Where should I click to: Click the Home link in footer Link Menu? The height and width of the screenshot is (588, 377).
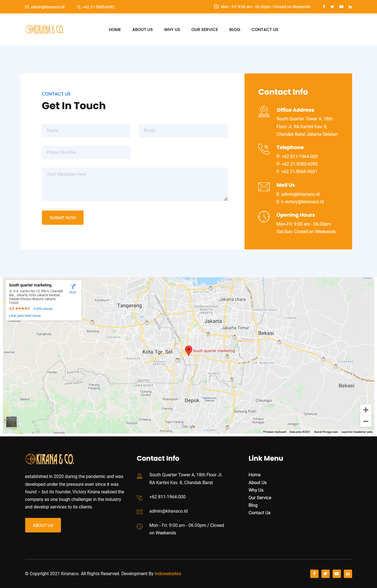pyautogui.click(x=255, y=475)
